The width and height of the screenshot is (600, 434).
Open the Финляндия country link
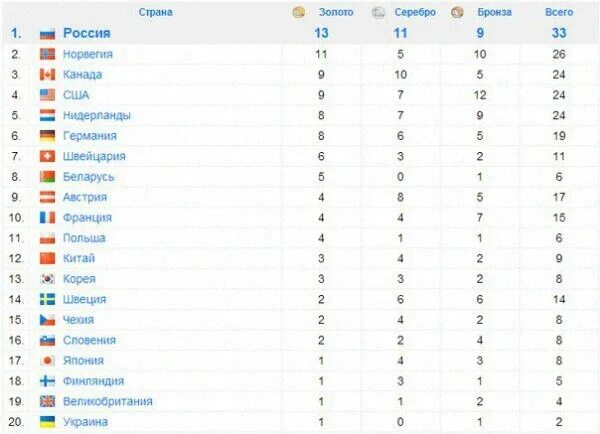(93, 381)
